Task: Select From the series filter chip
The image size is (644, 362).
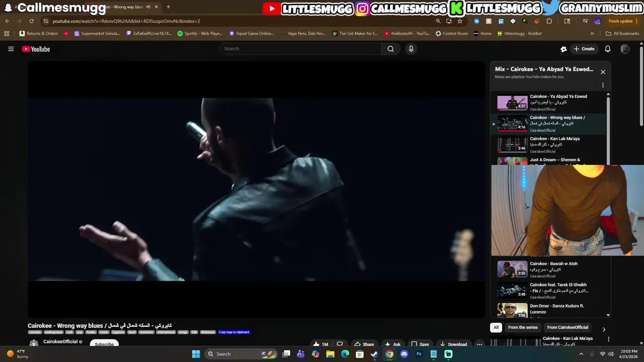Action: tap(523, 327)
